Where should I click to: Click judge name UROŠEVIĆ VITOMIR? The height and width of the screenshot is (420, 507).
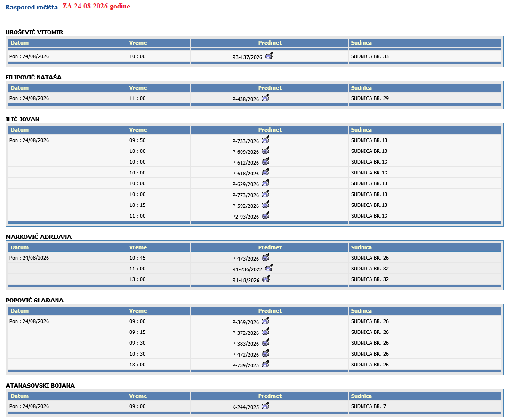pyautogui.click(x=34, y=32)
